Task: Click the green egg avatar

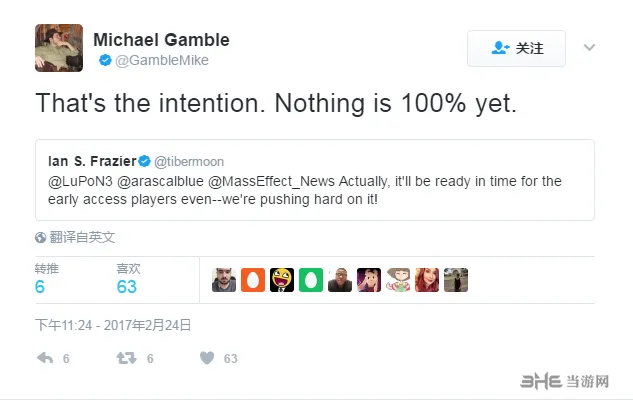Action: tap(311, 280)
